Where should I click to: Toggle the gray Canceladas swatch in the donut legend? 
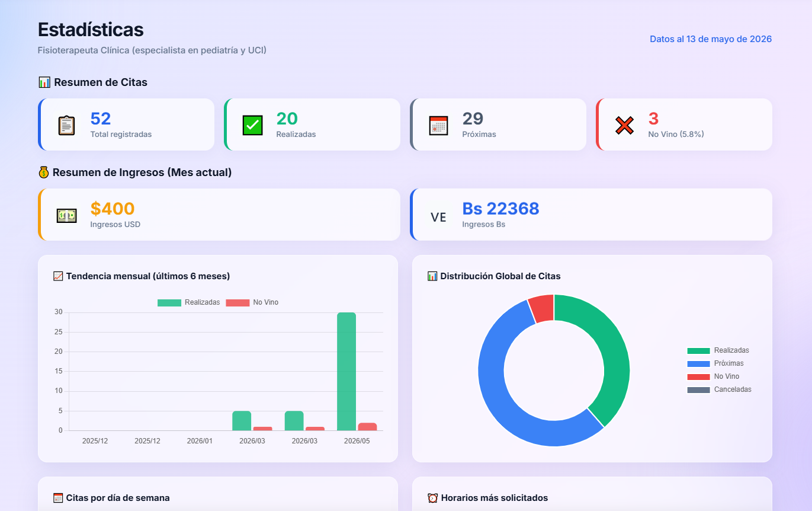click(698, 389)
